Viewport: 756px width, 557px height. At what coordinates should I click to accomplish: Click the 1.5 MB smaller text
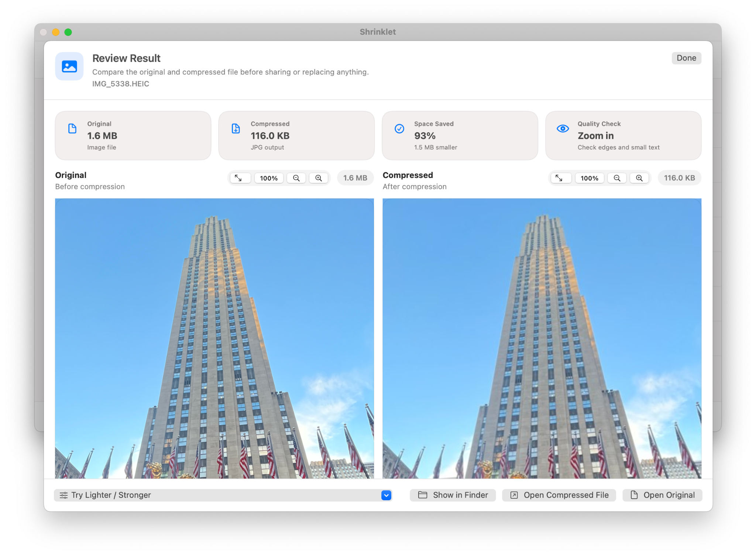(x=436, y=147)
